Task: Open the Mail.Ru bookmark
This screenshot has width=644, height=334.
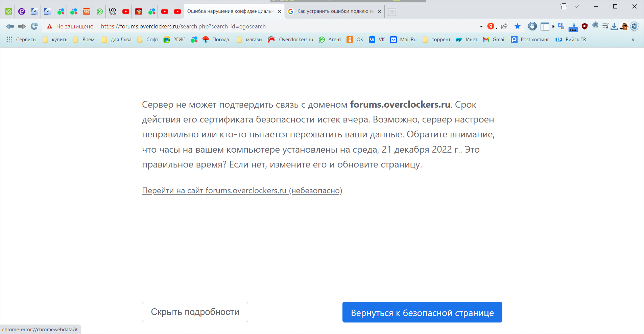Action: point(403,40)
